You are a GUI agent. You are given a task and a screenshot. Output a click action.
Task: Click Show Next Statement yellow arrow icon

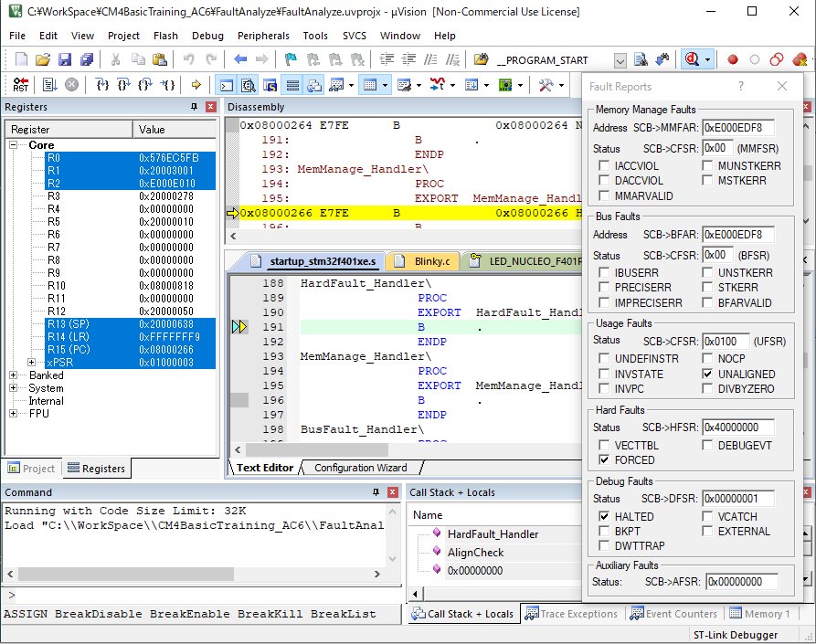[x=196, y=84]
